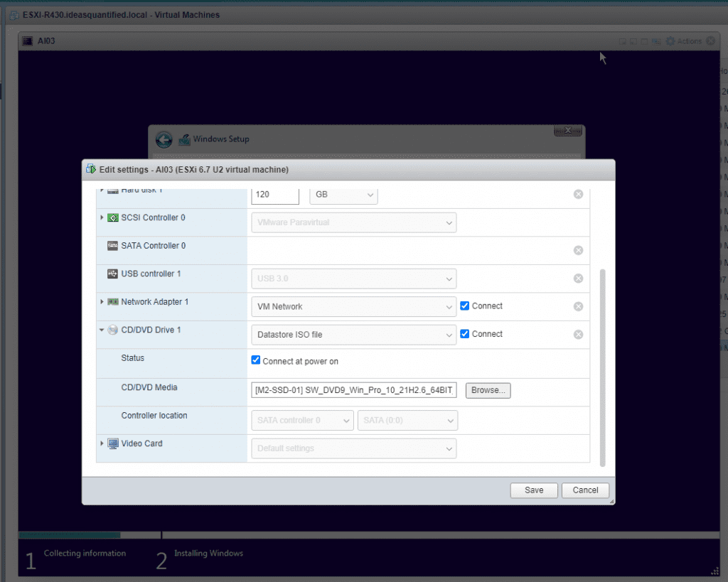Click the Controller location label
The height and width of the screenshot is (582, 728).
point(154,416)
